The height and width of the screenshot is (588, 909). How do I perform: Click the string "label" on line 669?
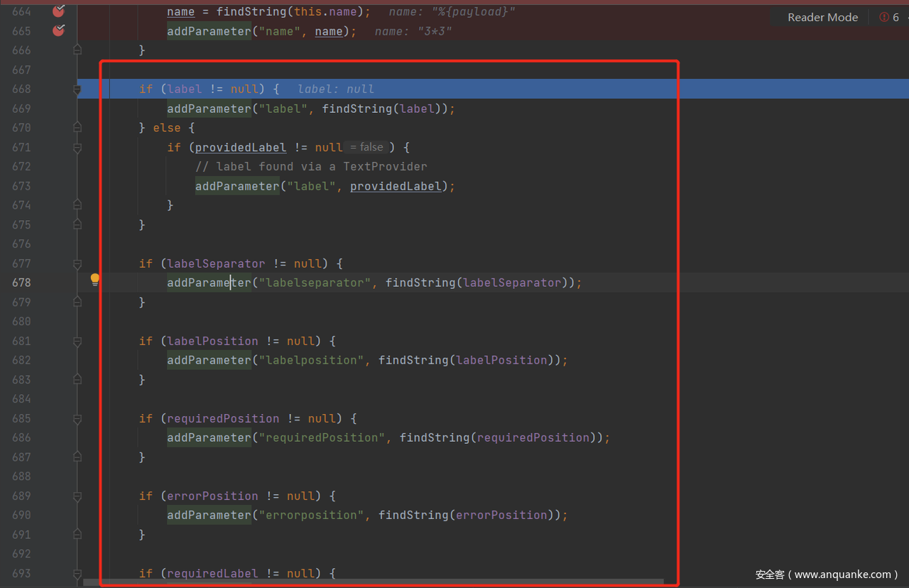coord(283,109)
